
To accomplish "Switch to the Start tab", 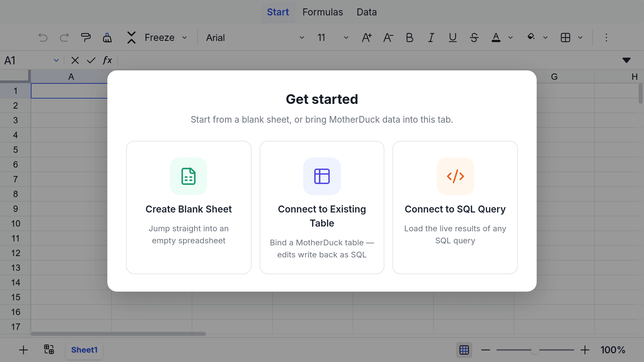I will [278, 12].
